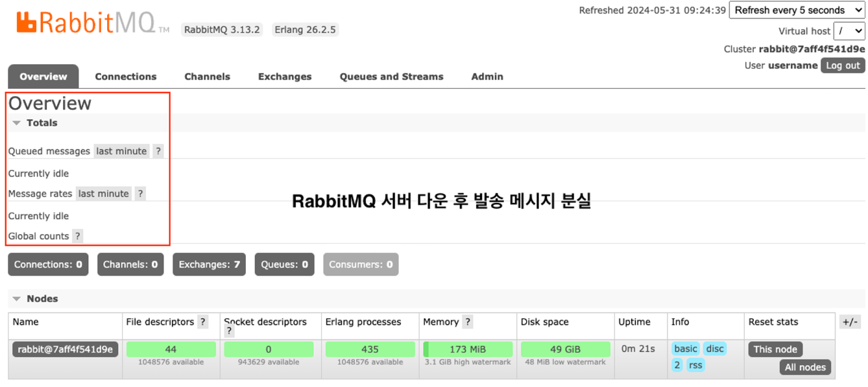Viewport: 868px width, 387px height.
Task: Click the Erlang processes 435 bar
Action: tap(370, 349)
